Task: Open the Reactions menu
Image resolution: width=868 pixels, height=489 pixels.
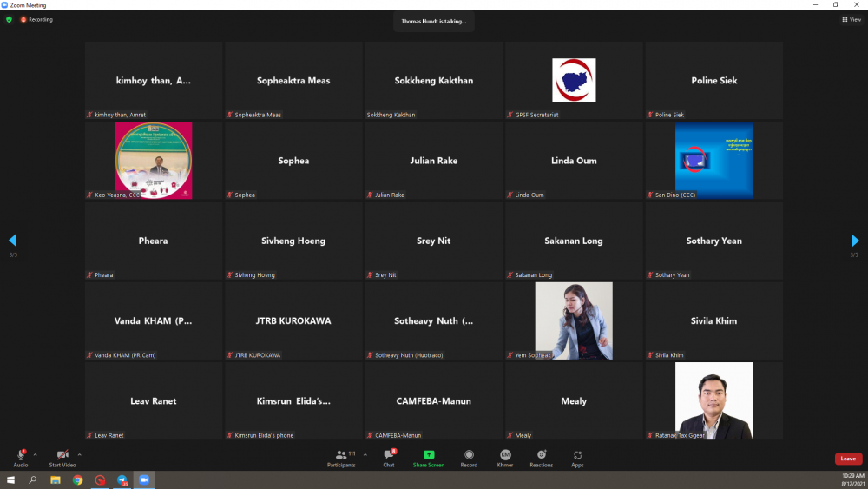Action: click(x=542, y=455)
